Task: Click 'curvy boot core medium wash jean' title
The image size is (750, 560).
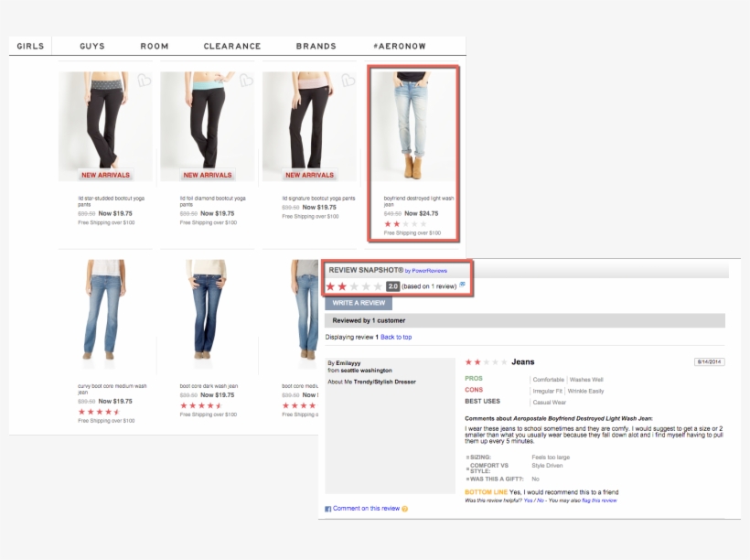Action: click(112, 389)
